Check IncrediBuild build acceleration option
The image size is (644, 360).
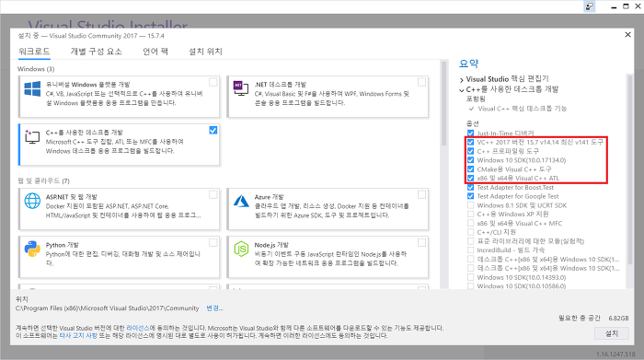(x=471, y=250)
